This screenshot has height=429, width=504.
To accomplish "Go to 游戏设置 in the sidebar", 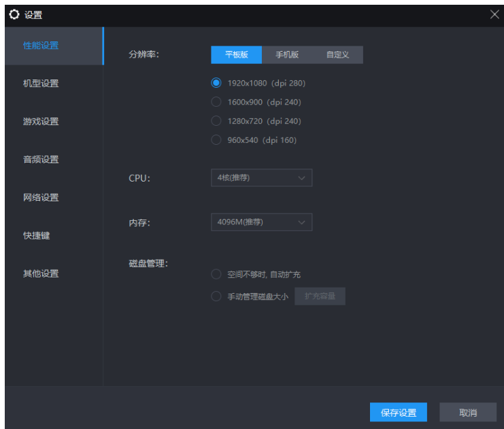I will pyautogui.click(x=41, y=122).
